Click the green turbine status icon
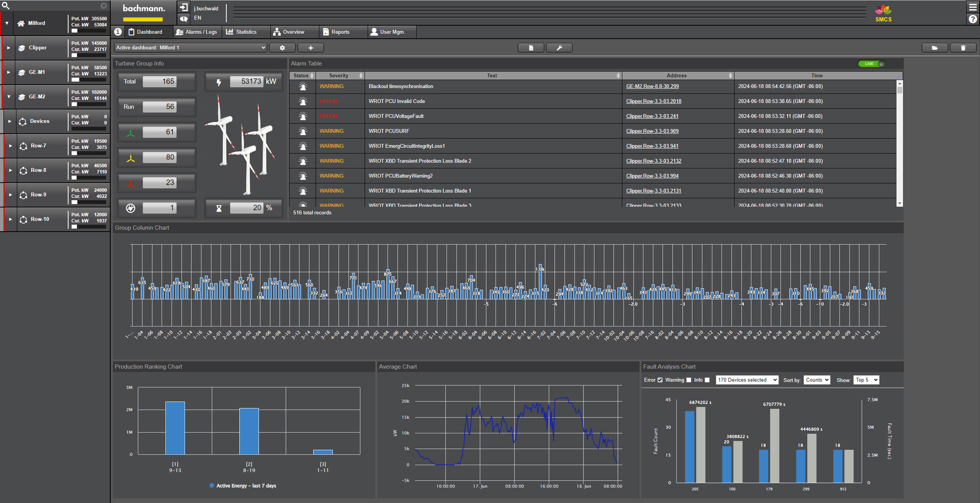The image size is (980, 503). [x=131, y=133]
